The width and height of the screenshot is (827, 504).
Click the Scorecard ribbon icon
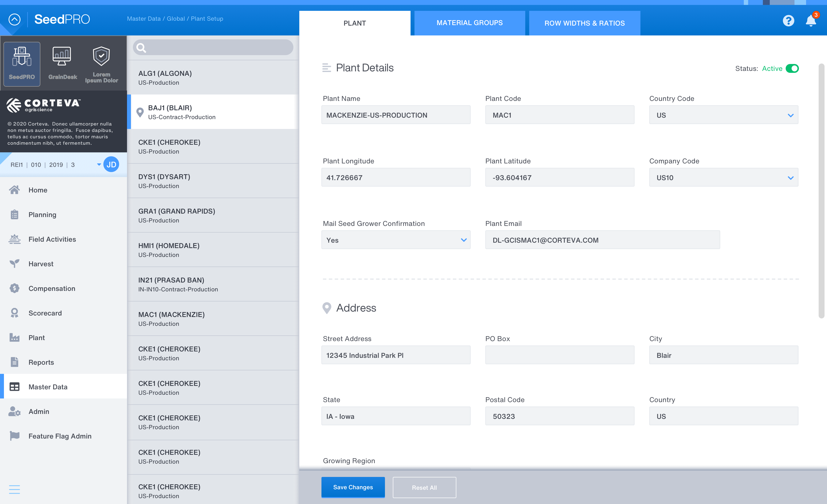coord(15,313)
